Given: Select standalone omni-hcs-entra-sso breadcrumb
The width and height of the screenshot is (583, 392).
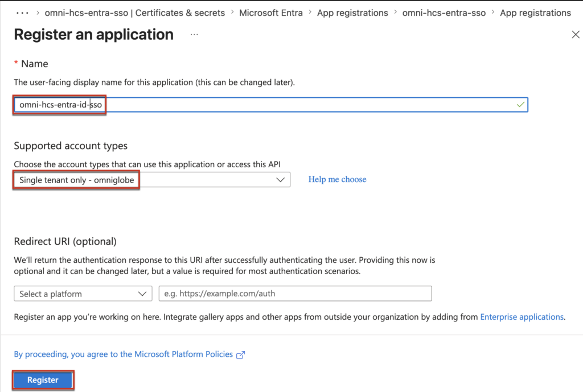Looking at the screenshot, I should (x=444, y=13).
